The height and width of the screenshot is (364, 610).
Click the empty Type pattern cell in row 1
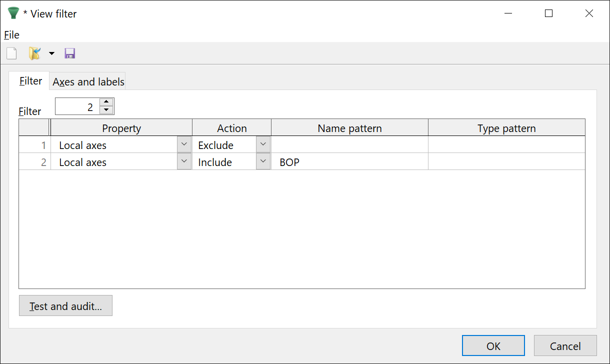pos(506,145)
